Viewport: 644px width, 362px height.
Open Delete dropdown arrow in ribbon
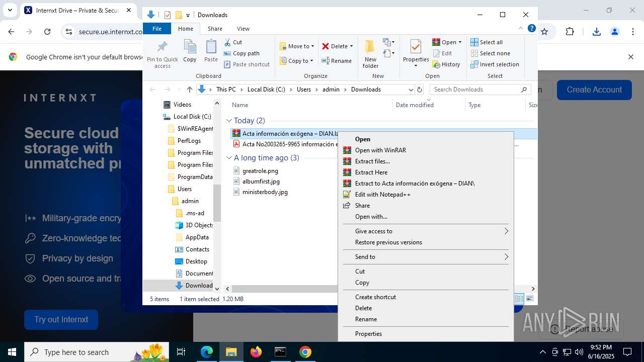click(x=351, y=46)
